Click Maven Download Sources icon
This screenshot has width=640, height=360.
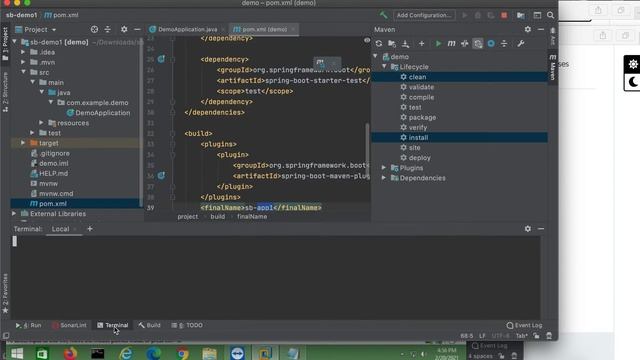point(405,43)
